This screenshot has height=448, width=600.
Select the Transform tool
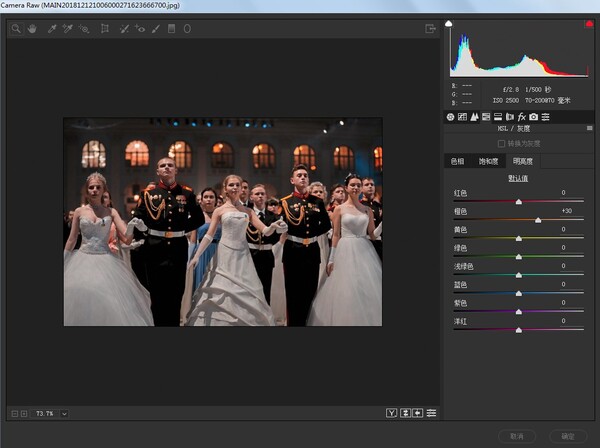(104, 29)
